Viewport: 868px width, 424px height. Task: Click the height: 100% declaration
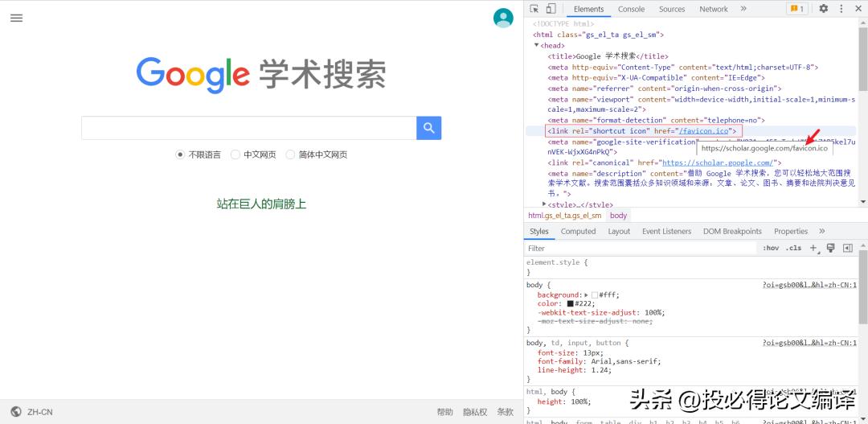(564, 401)
